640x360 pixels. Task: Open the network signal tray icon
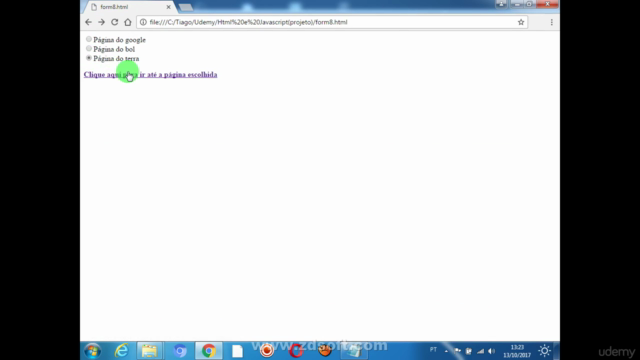tap(480, 351)
